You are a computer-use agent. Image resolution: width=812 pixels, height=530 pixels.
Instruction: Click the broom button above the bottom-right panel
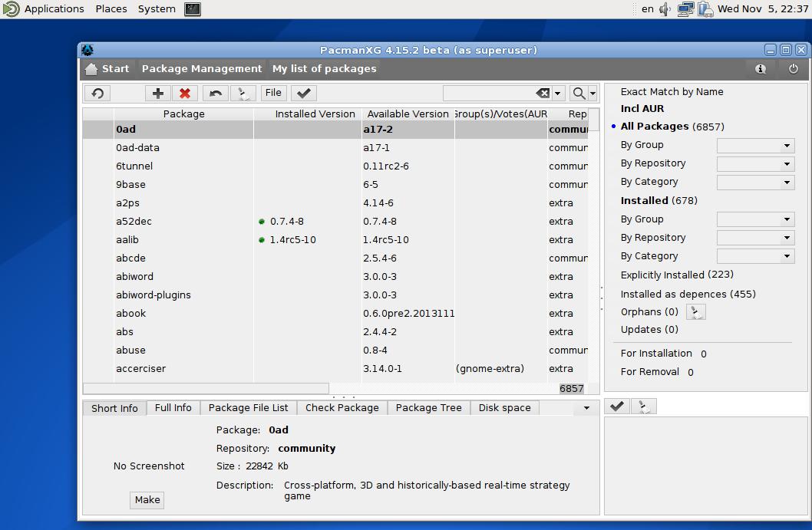pyautogui.click(x=644, y=407)
